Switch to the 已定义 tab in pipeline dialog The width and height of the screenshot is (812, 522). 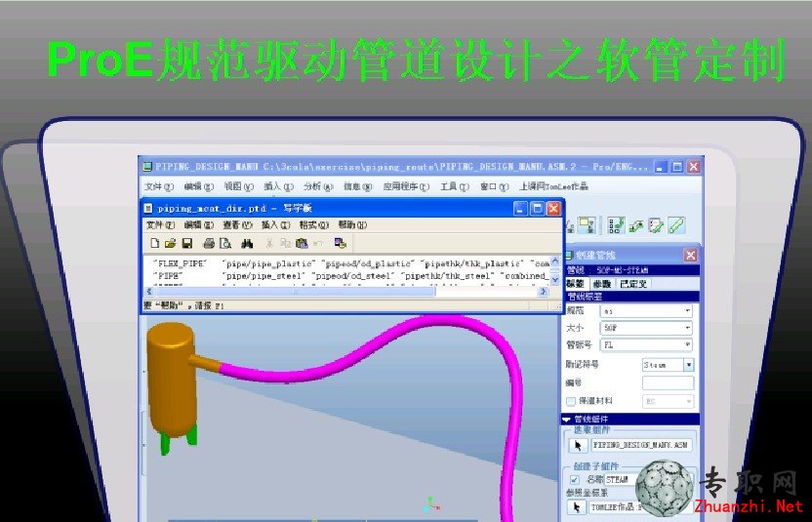point(632,284)
